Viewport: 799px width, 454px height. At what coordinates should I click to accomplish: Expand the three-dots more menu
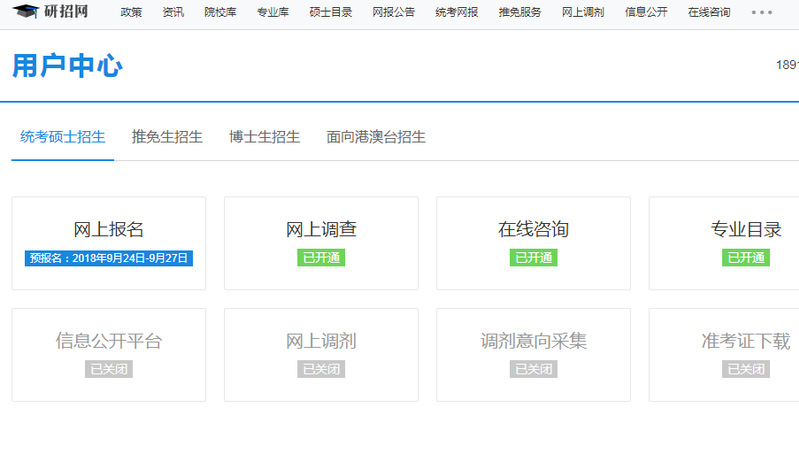tap(762, 12)
